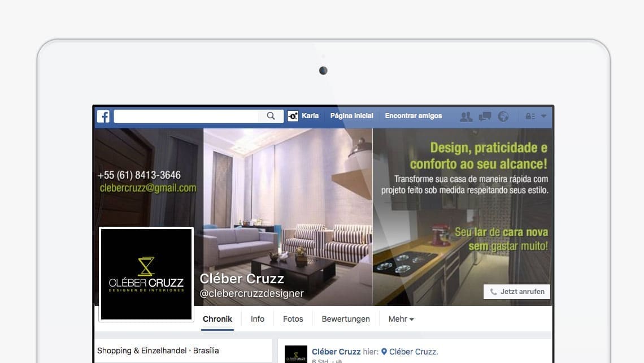Open privacy shortcuts lock icon
The image size is (644, 363).
point(530,116)
